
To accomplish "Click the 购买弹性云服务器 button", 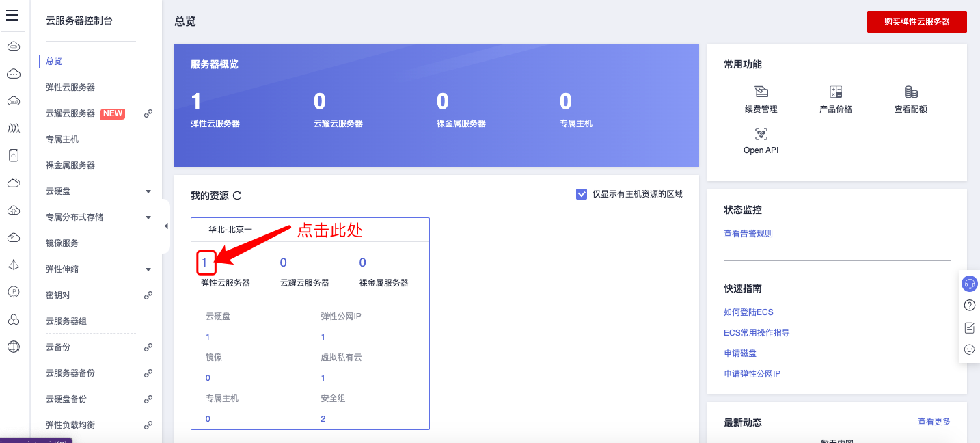I will click(x=917, y=22).
